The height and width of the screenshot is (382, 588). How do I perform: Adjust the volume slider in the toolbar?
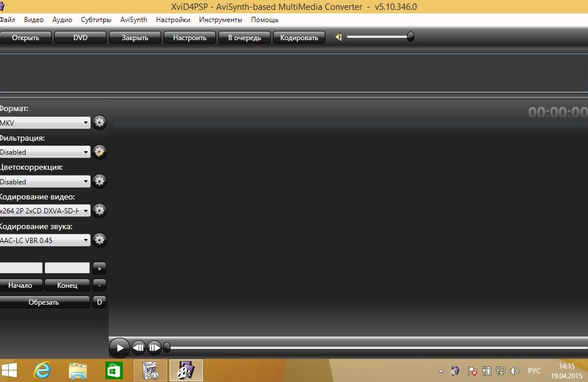[380, 37]
